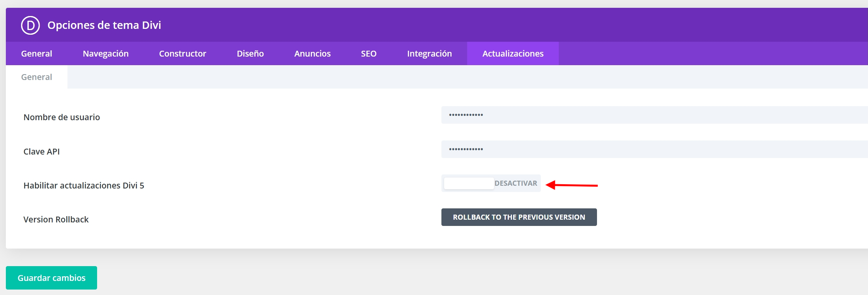Click the Opciones de tema Divi title
Image resolution: width=868 pixels, height=295 pixels.
pyautogui.click(x=104, y=25)
